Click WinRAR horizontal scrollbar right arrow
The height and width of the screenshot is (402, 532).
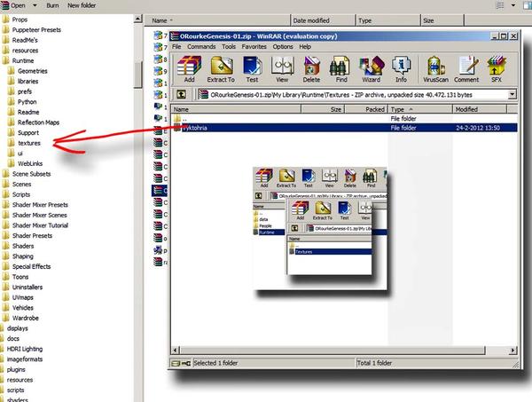click(x=513, y=350)
